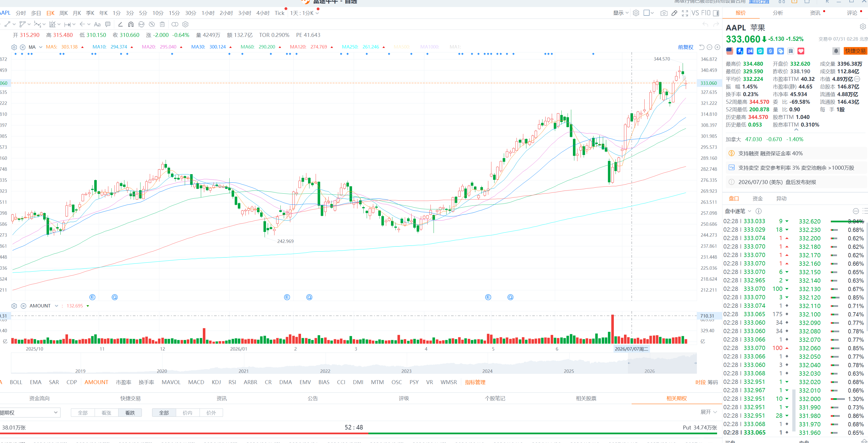This screenshot has height=443, width=868.
Task: Select 看跌 put options filter
Action: click(130, 413)
